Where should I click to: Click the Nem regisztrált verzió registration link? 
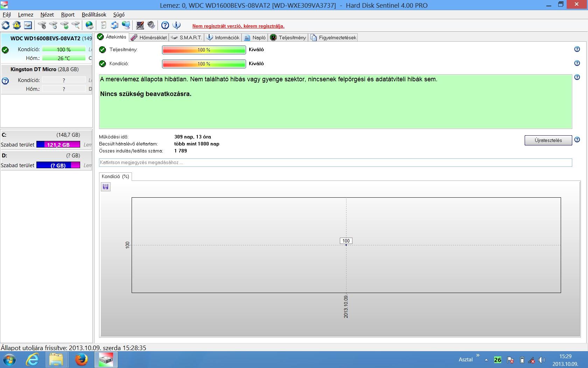pos(238,26)
